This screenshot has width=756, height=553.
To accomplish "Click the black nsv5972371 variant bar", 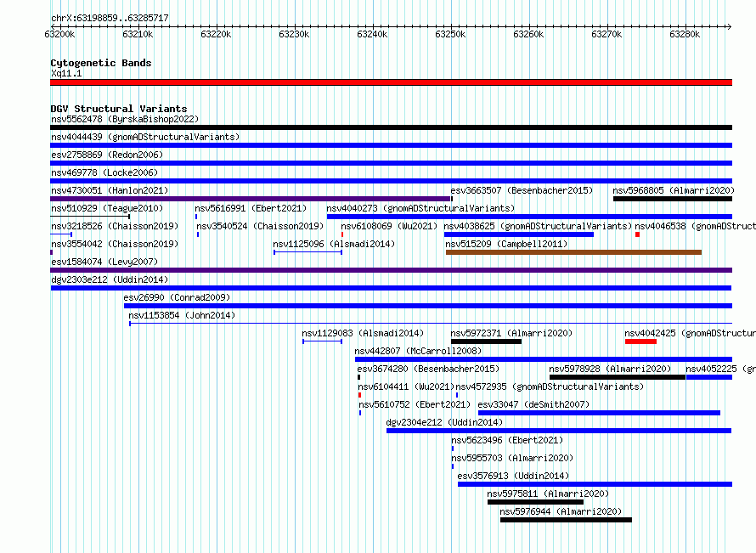I will 487,341.
